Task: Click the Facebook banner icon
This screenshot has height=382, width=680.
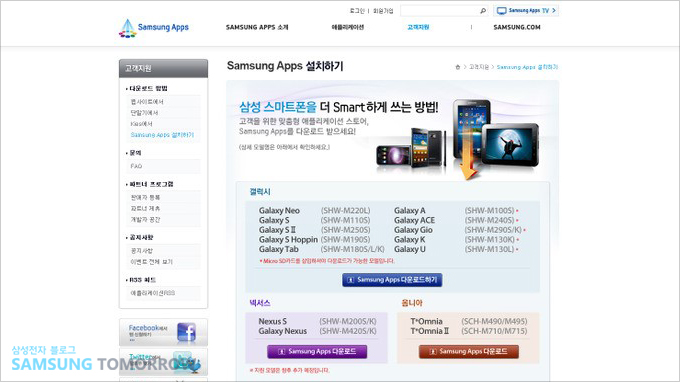Action: tap(186, 332)
